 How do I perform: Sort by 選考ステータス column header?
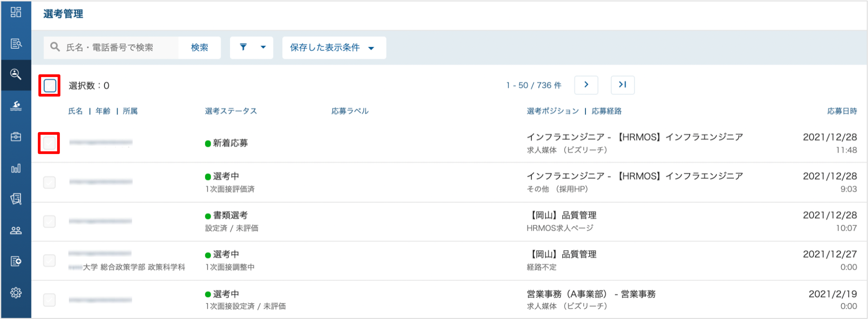pyautogui.click(x=231, y=111)
